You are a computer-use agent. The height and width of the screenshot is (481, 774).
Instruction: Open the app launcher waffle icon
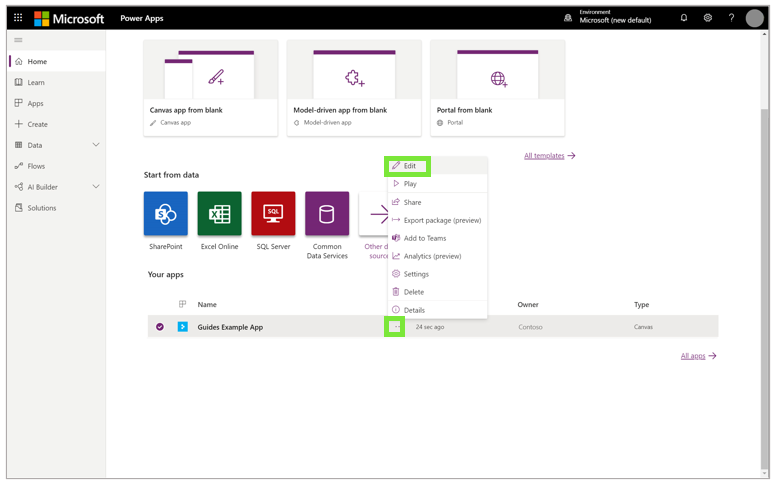(x=18, y=18)
